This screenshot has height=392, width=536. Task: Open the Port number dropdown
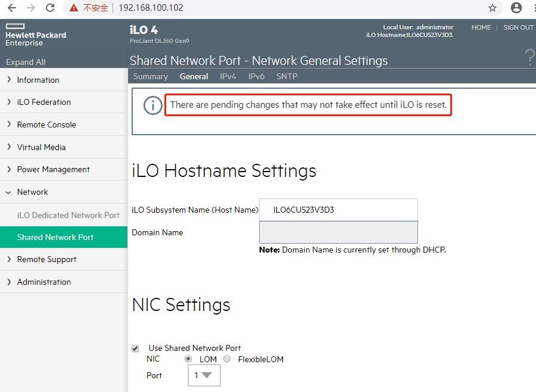[204, 375]
